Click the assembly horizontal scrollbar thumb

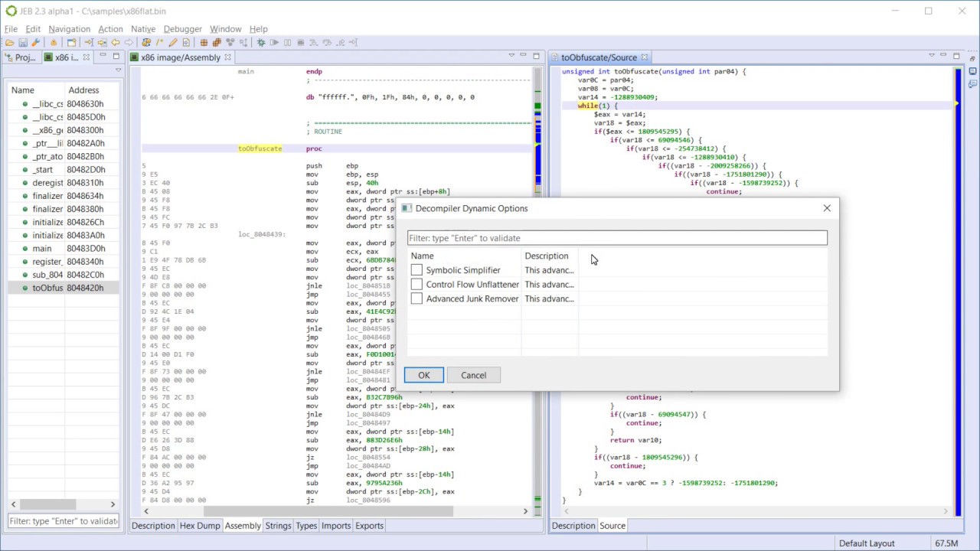click(x=328, y=511)
